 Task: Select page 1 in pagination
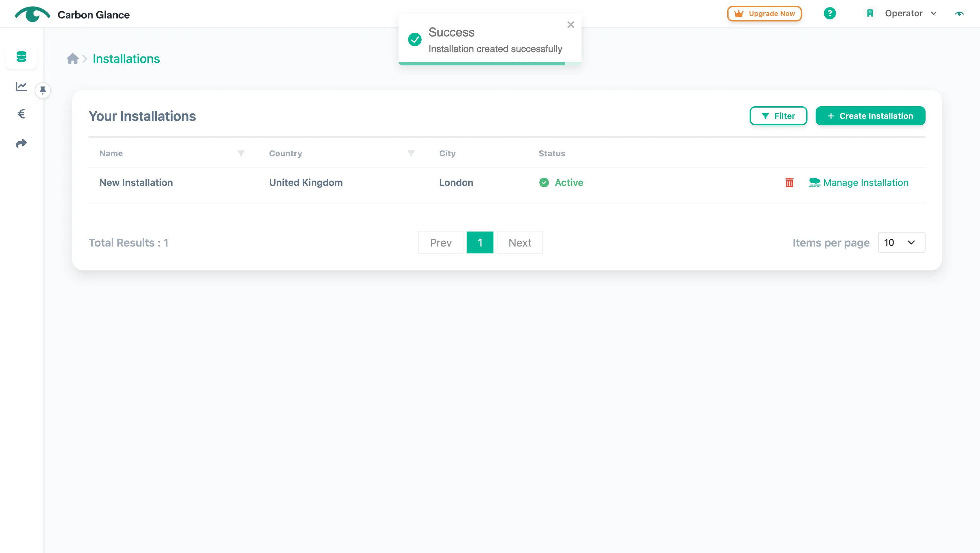tap(480, 242)
